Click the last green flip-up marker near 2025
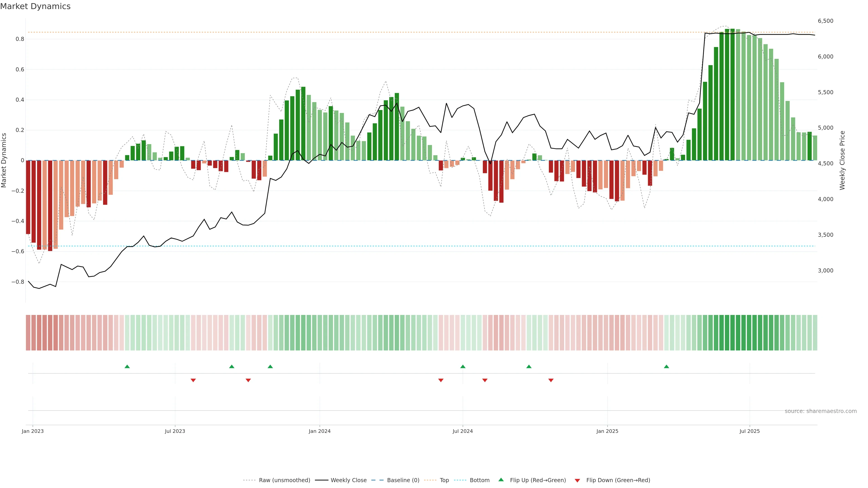The image size is (868, 488). [x=666, y=366]
